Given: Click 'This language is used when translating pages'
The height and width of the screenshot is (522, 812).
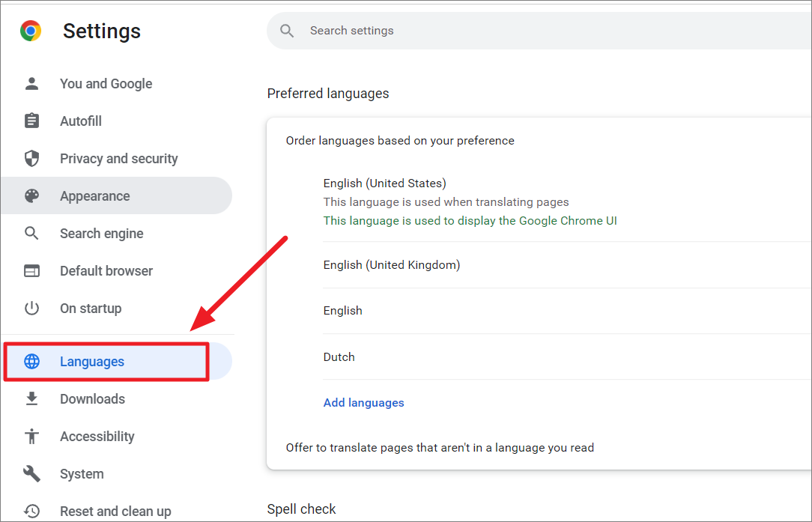Looking at the screenshot, I should coord(446,202).
